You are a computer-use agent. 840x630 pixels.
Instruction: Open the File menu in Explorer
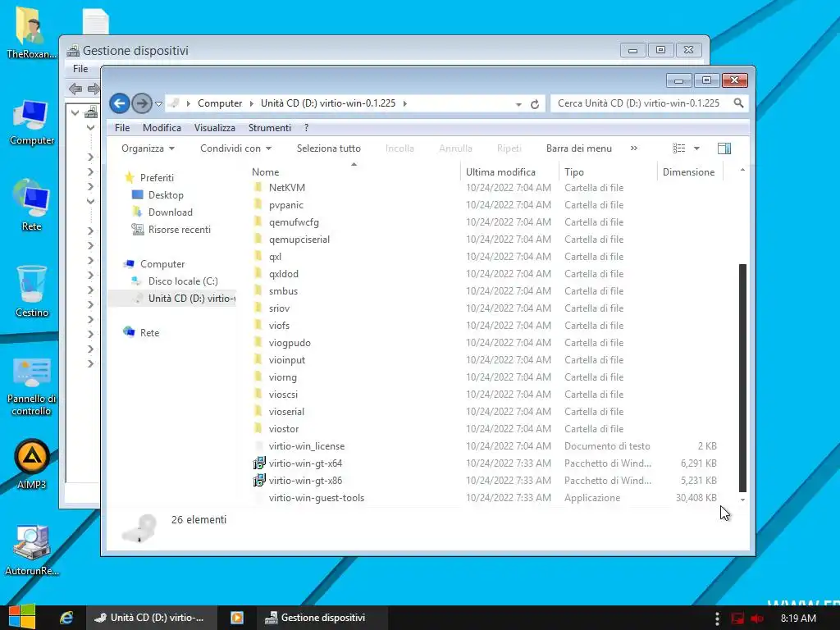tap(122, 127)
